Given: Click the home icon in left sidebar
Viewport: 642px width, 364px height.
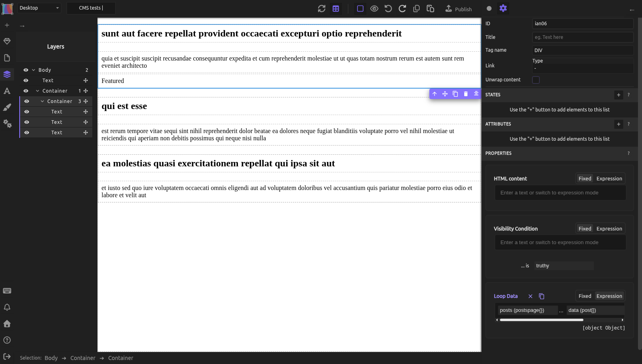Looking at the screenshot, I should [7, 324].
